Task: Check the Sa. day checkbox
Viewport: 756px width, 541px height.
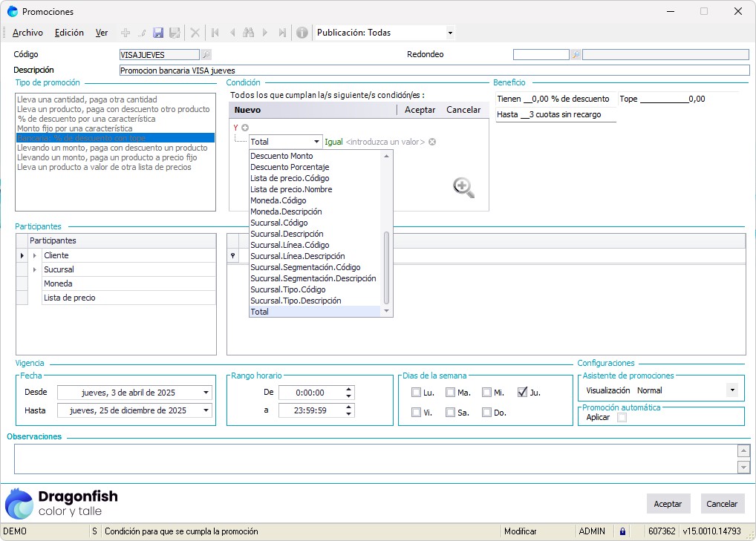Action: tap(450, 413)
